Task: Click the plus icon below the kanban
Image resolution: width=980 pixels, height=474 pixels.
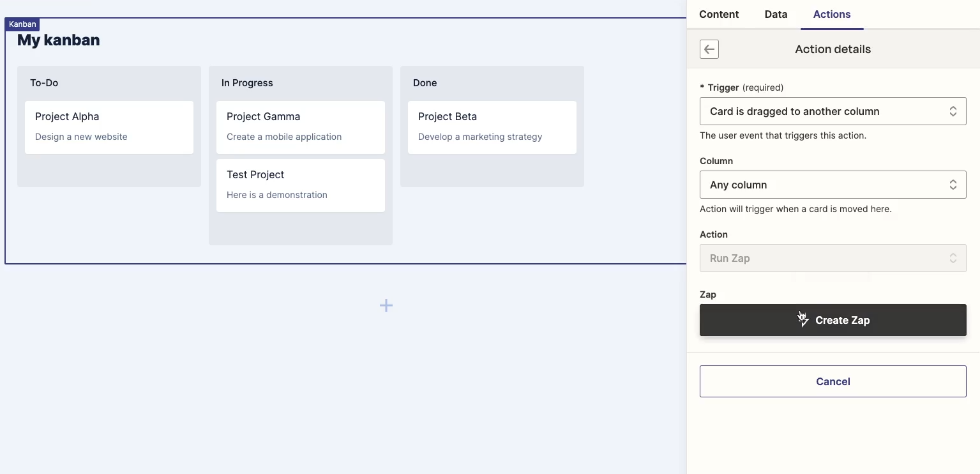Action: coord(386,305)
